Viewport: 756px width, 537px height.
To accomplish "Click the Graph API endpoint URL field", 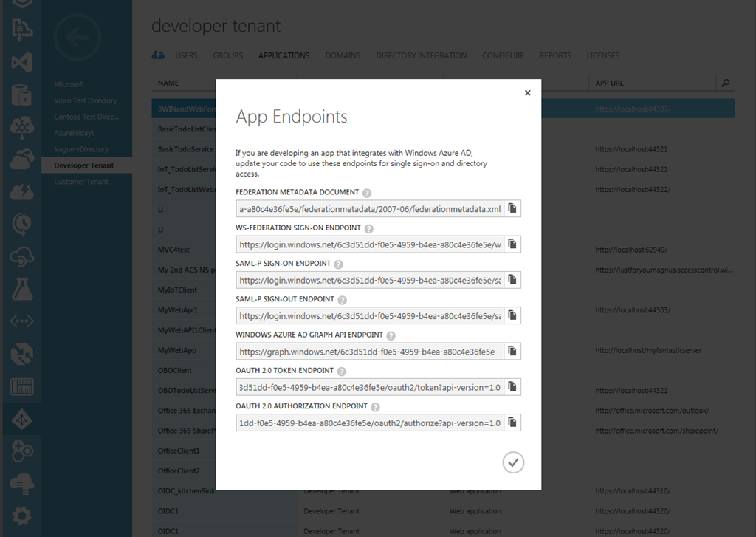I will [x=370, y=352].
